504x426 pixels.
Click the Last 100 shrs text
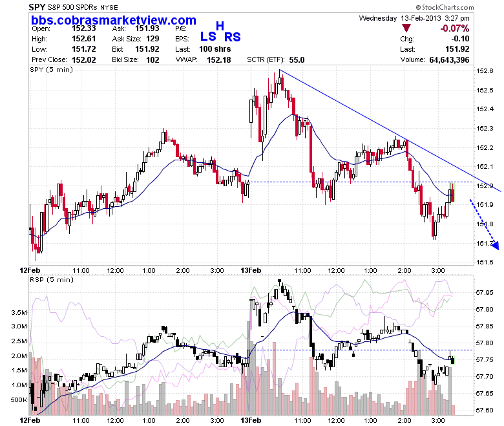click(x=215, y=49)
